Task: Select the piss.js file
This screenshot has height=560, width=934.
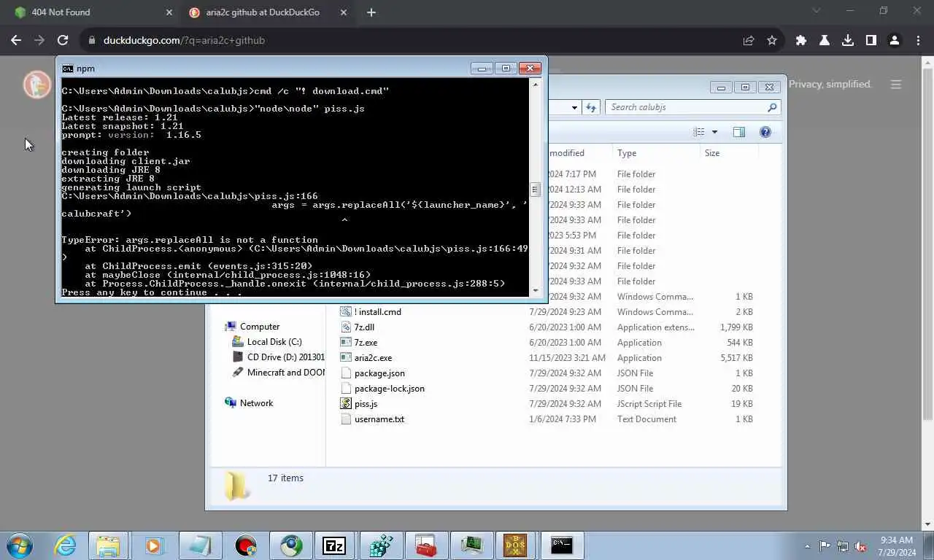Action: (x=366, y=404)
